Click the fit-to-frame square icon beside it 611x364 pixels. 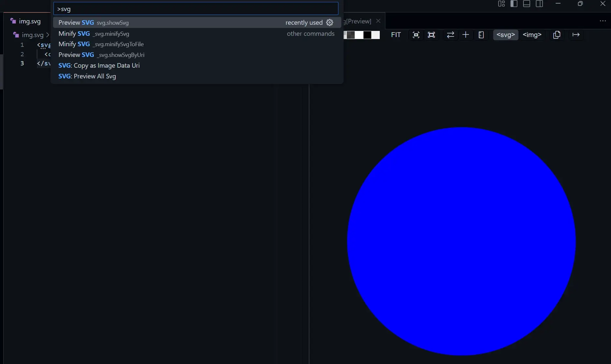[x=431, y=35]
